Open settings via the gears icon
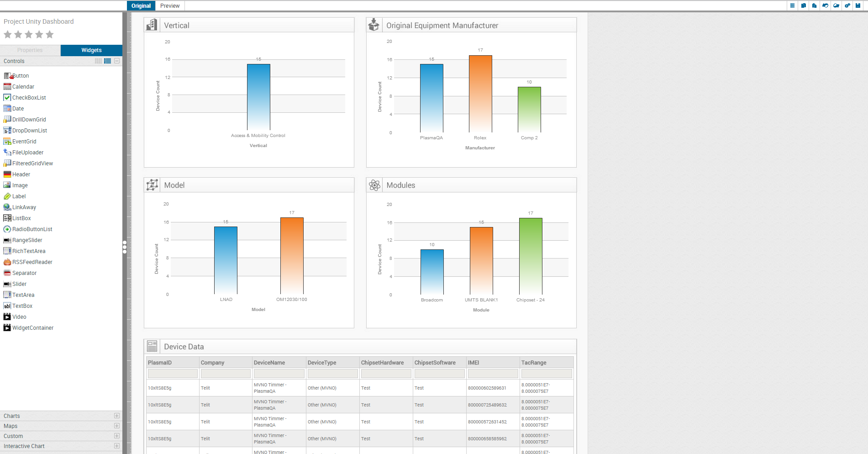868x454 pixels. [x=847, y=5]
